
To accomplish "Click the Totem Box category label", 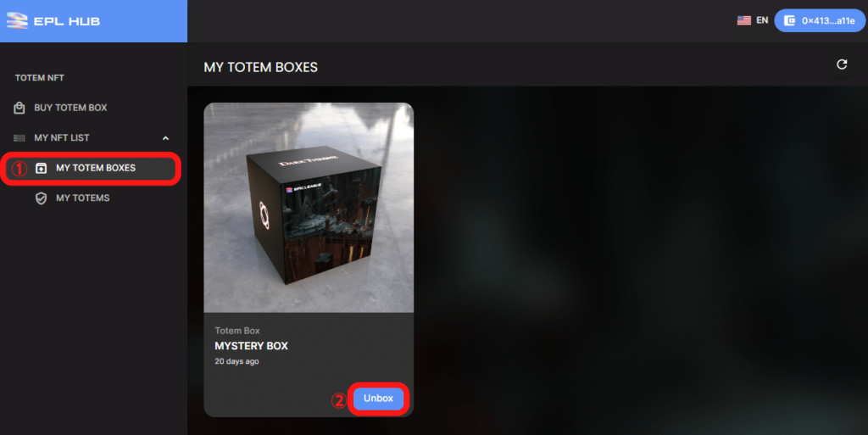I will click(237, 331).
